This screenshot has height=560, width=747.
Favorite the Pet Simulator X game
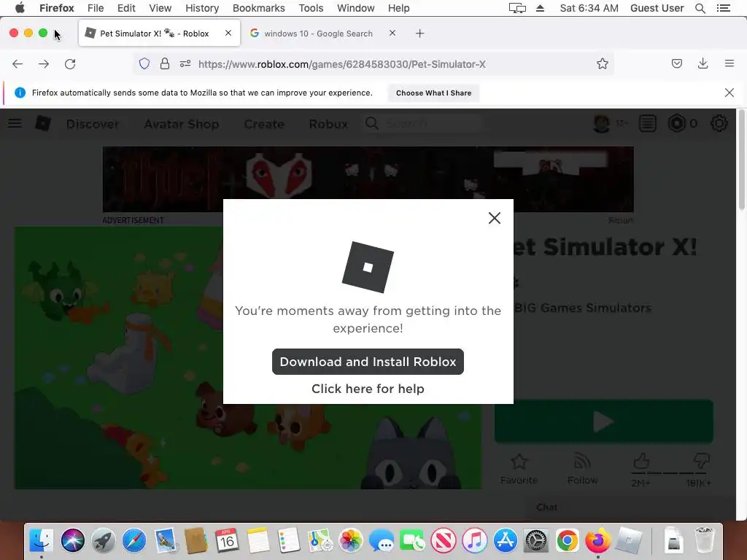[519, 469]
